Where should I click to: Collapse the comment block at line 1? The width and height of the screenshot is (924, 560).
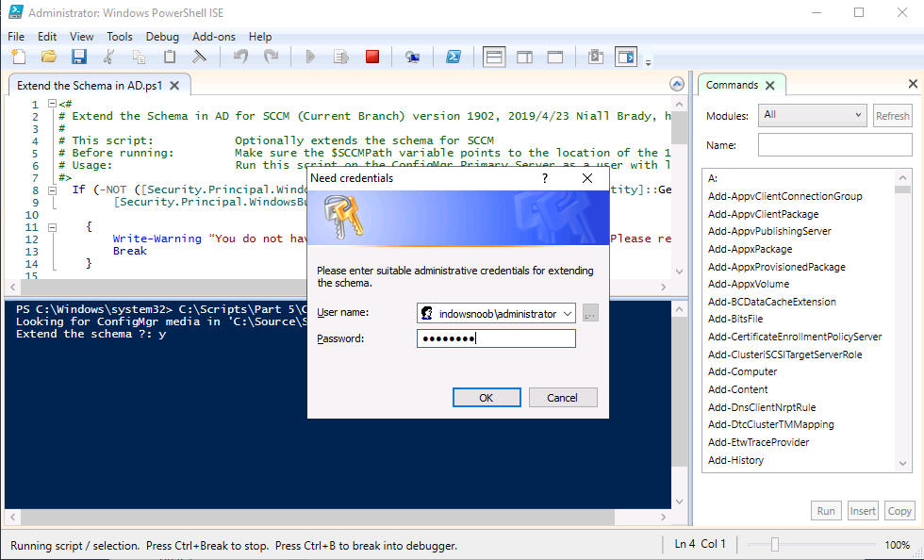click(52, 104)
